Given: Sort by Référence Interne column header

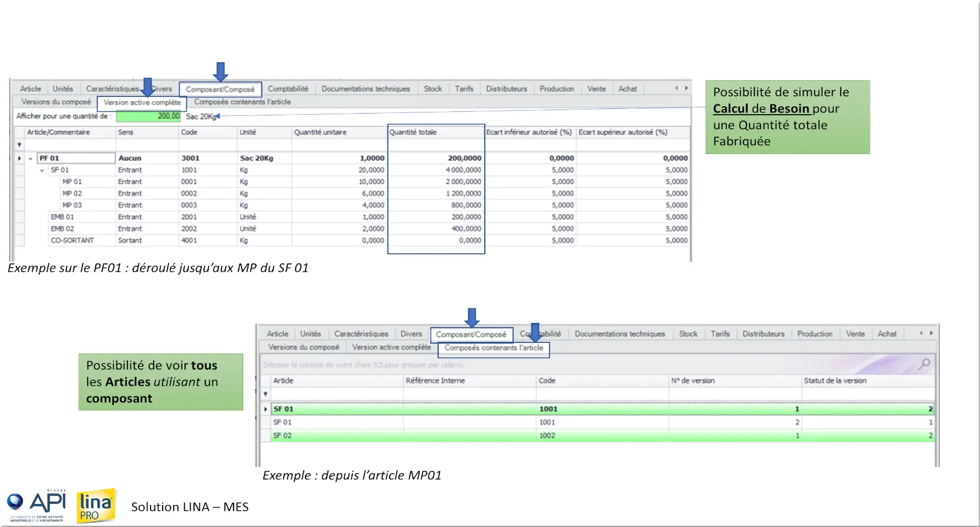Looking at the screenshot, I should click(469, 381).
